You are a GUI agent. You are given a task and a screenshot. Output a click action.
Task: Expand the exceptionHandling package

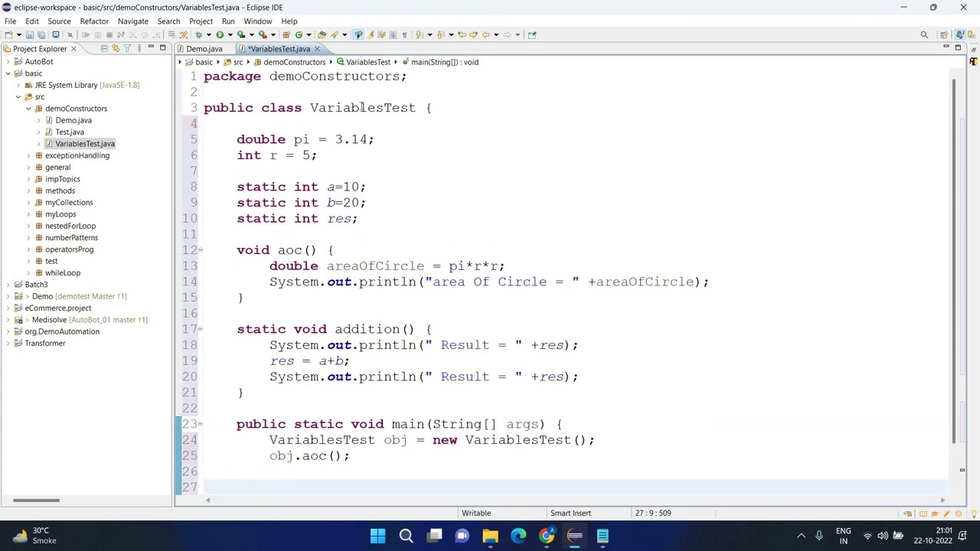click(x=28, y=155)
